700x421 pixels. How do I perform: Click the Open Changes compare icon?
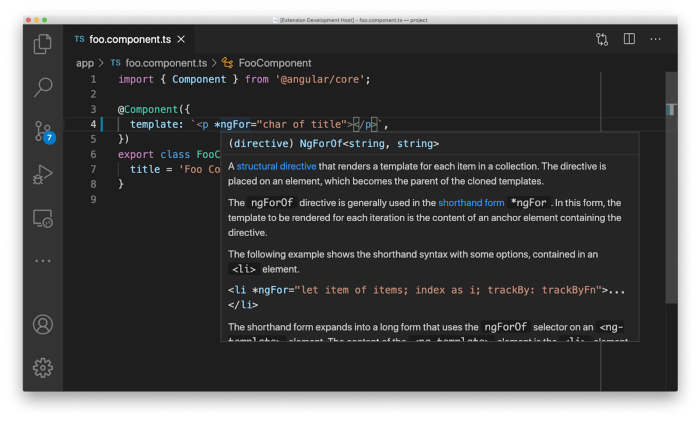(x=602, y=39)
